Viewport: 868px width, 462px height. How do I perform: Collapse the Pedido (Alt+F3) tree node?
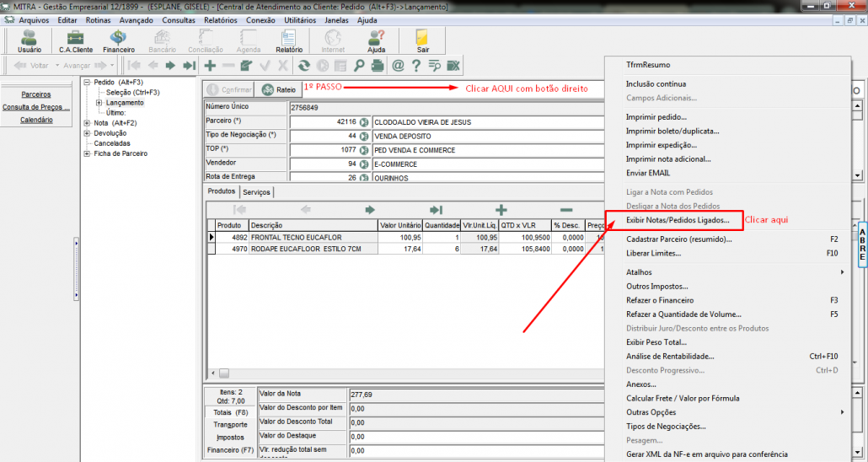[88, 82]
